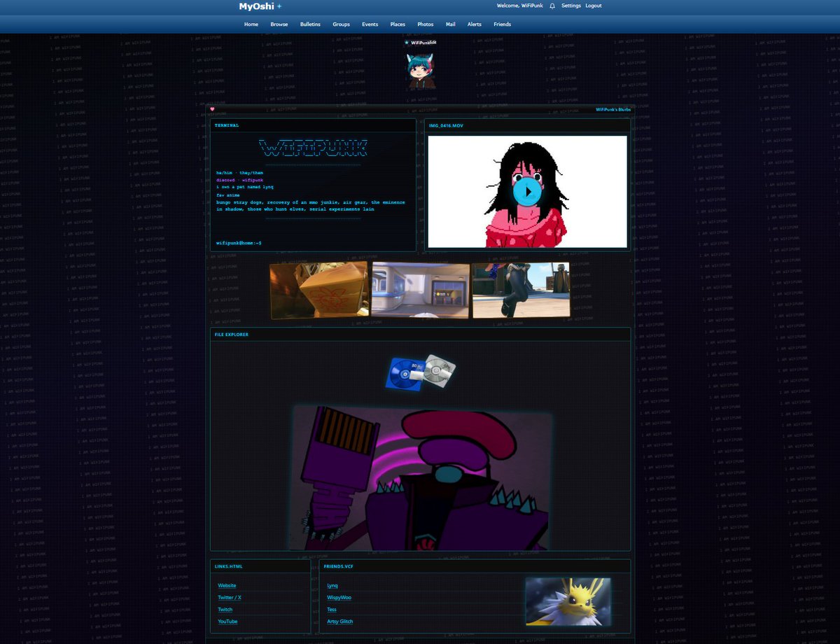Open the Twitter / X link
The height and width of the screenshot is (644, 840).
tap(230, 598)
